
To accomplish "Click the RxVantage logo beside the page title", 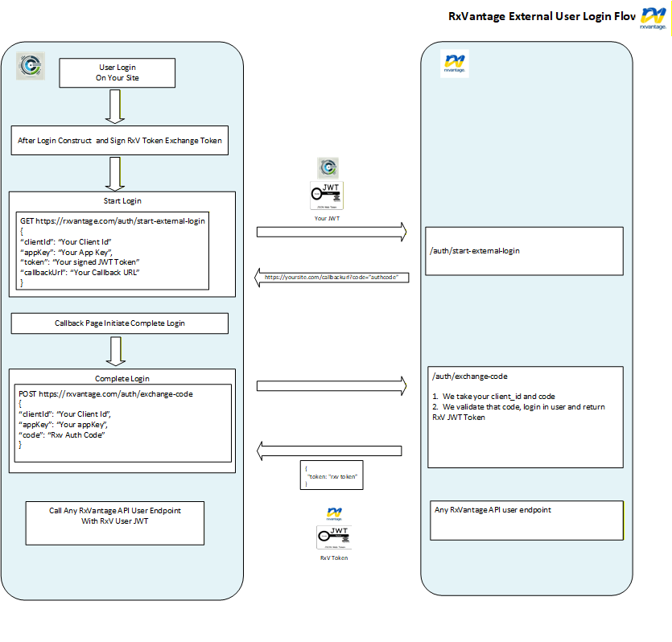I will pos(653,19).
